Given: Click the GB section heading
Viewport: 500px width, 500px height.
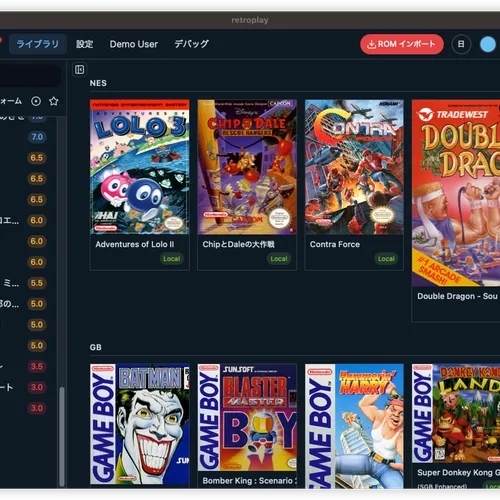Looking at the screenshot, I should click(96, 347).
